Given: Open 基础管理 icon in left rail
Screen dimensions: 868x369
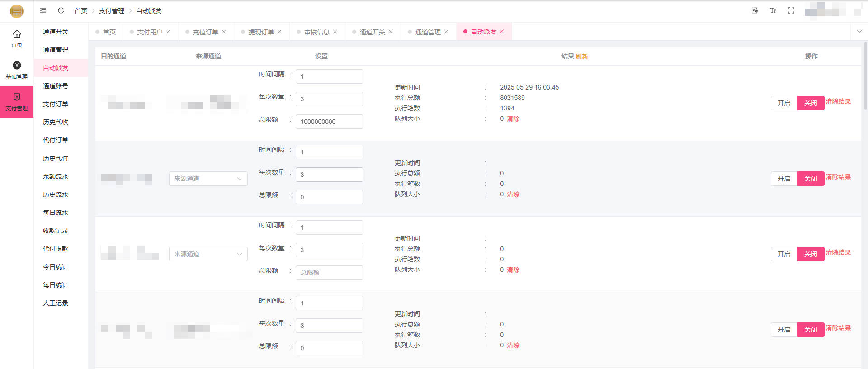Looking at the screenshot, I should tap(17, 70).
